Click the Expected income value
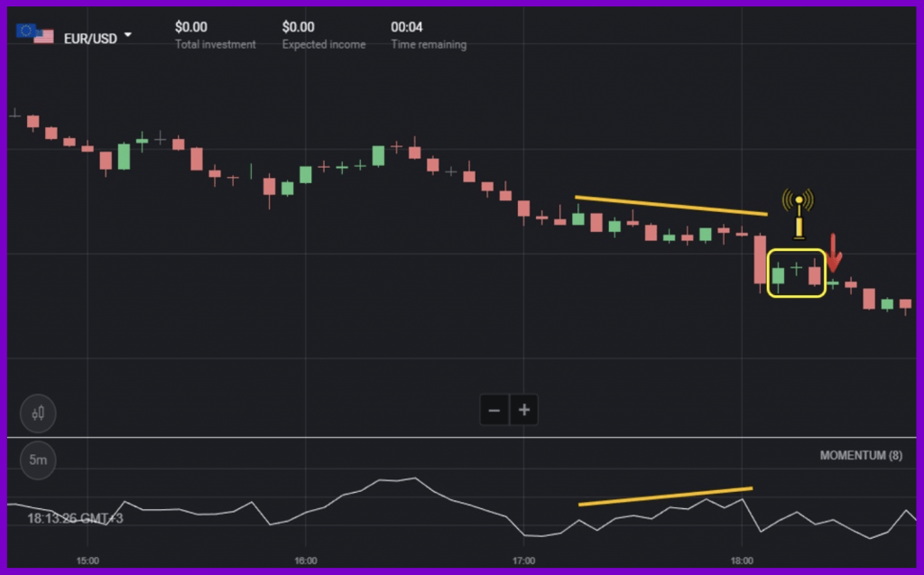 299,27
